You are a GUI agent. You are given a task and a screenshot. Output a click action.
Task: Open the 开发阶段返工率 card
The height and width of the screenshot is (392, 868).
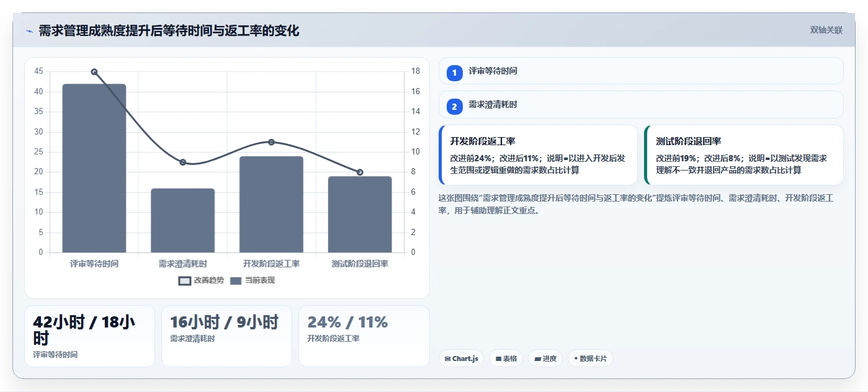pyautogui.click(x=538, y=155)
